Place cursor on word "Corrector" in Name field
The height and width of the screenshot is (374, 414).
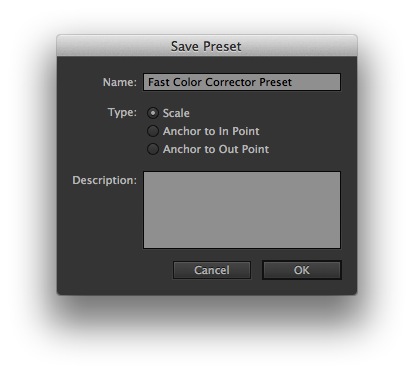pyautogui.click(x=231, y=82)
